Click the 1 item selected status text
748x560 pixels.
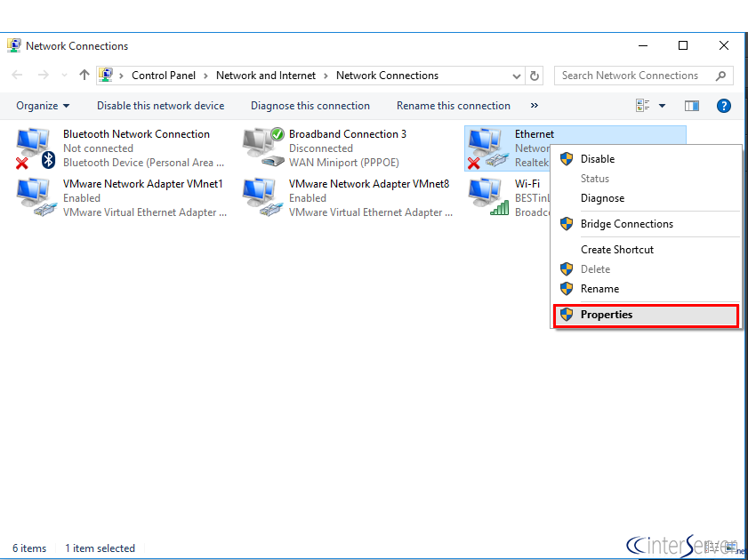100,548
